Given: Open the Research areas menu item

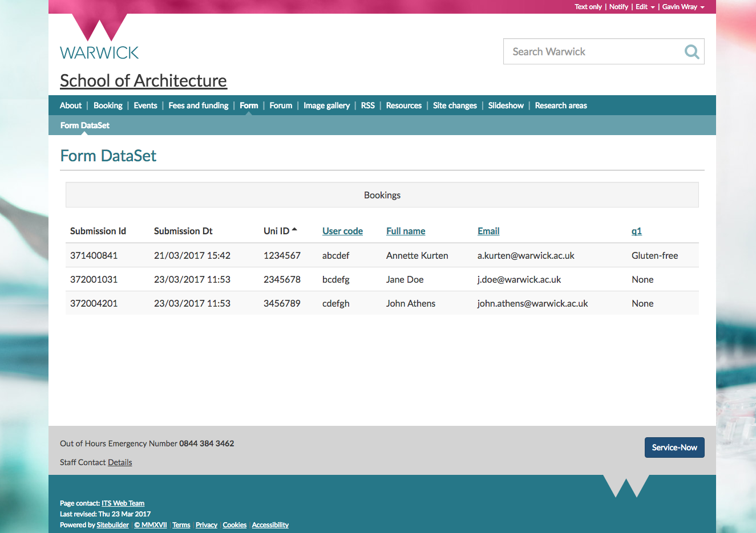Looking at the screenshot, I should (x=560, y=105).
